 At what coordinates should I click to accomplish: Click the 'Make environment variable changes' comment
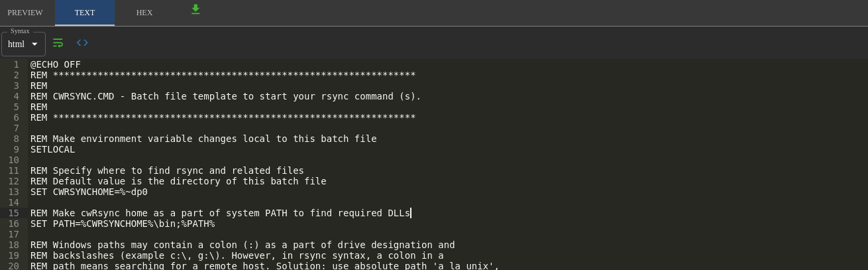tap(203, 139)
